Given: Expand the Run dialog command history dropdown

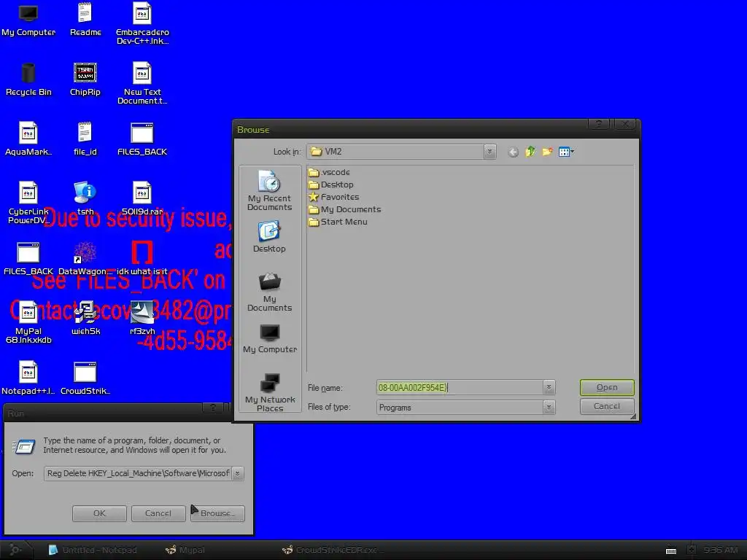Looking at the screenshot, I should coord(237,473).
